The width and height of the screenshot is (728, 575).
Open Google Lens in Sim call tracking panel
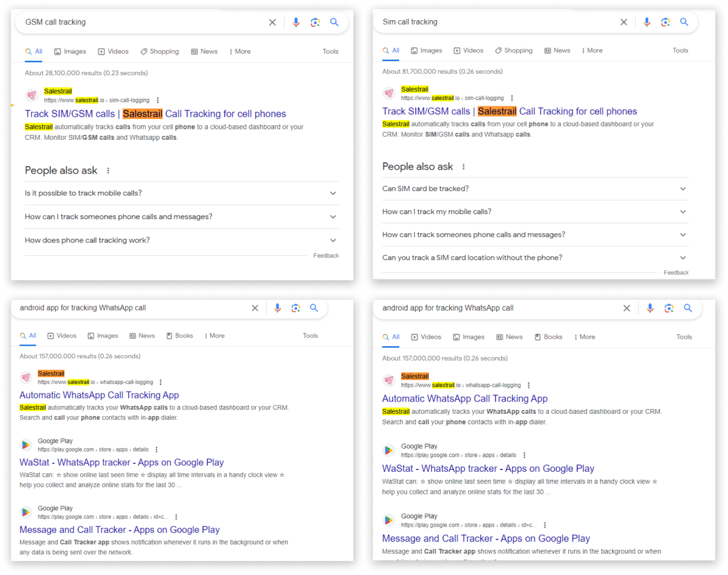coord(665,22)
